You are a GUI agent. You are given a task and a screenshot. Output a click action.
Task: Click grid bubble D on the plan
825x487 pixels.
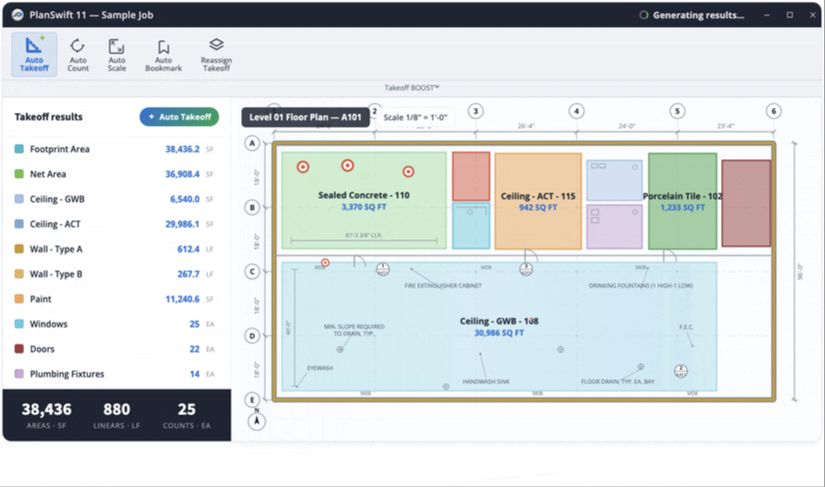(253, 336)
